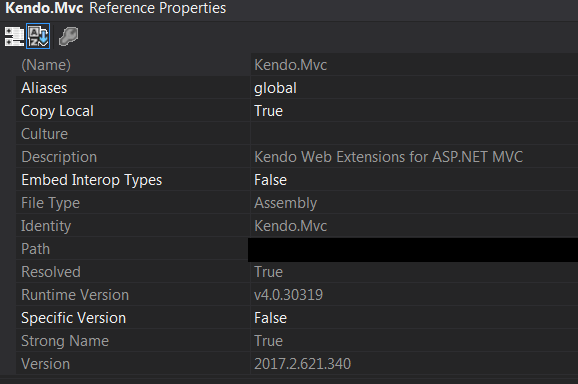Select the Description property label
The image size is (578, 384).
(x=59, y=157)
